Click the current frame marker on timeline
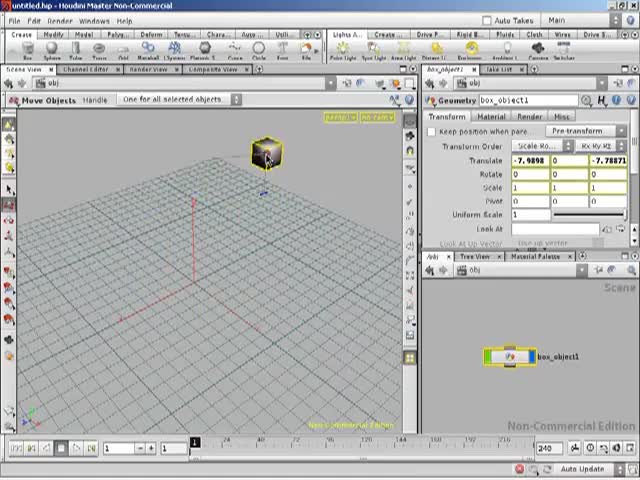640x480 pixels. coord(195,443)
